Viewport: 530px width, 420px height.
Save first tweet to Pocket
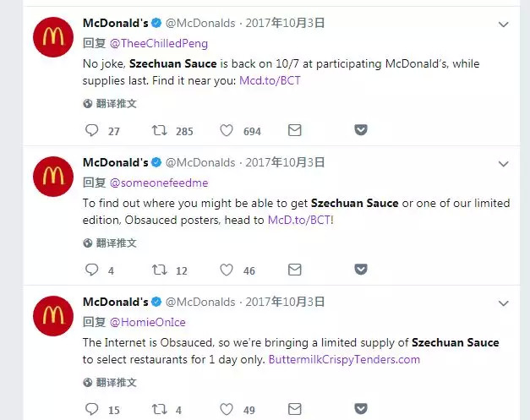point(360,131)
